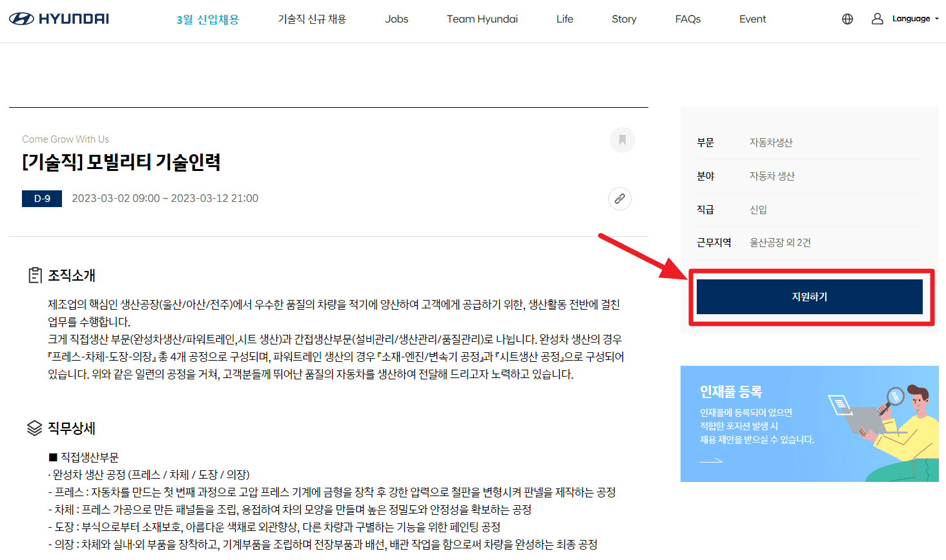Bookmark this job posting
The image size is (946, 560).
point(622,140)
